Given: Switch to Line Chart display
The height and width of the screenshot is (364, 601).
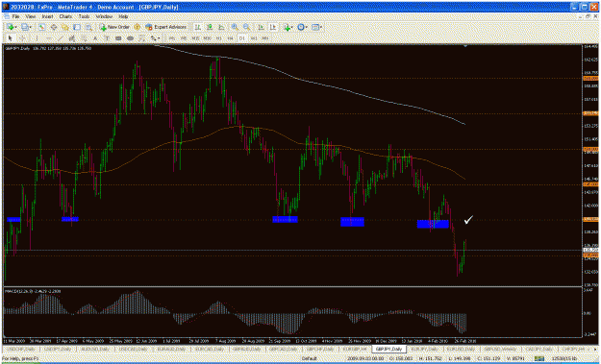Looking at the screenshot, I should point(221,27).
